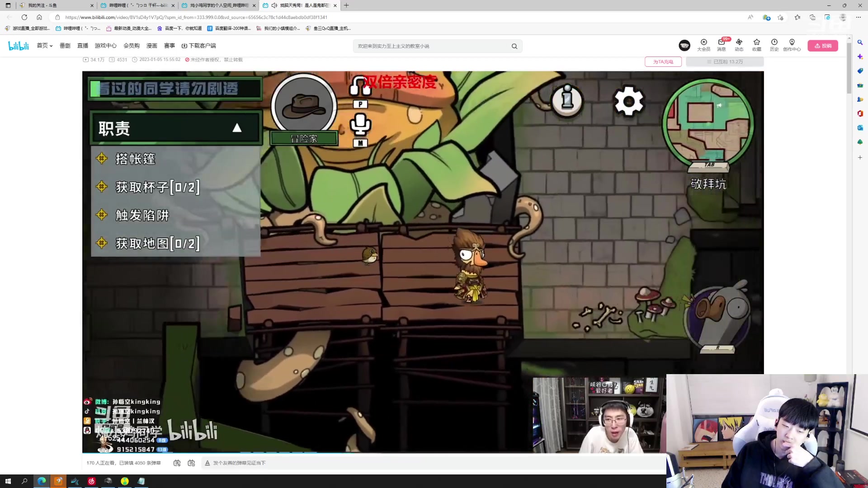This screenshot has width=868, height=488.
Task: Click the 冒险家 role hat portrait
Action: tap(304, 107)
